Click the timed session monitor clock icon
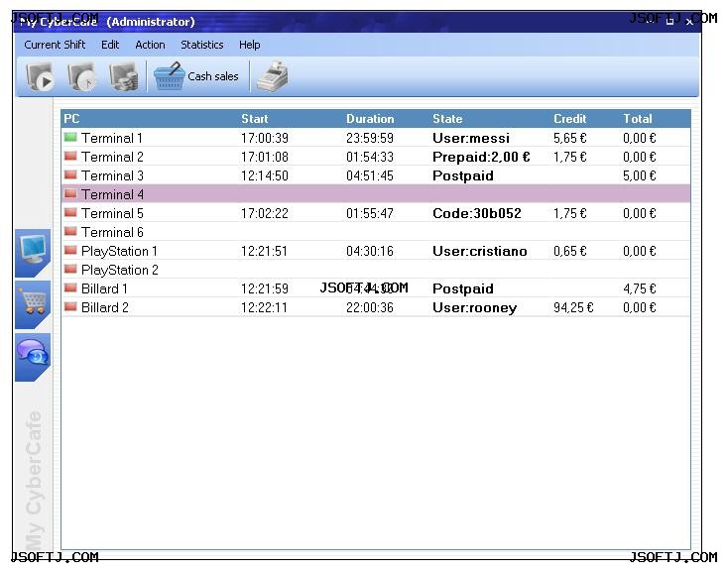728x574 pixels. [81, 76]
